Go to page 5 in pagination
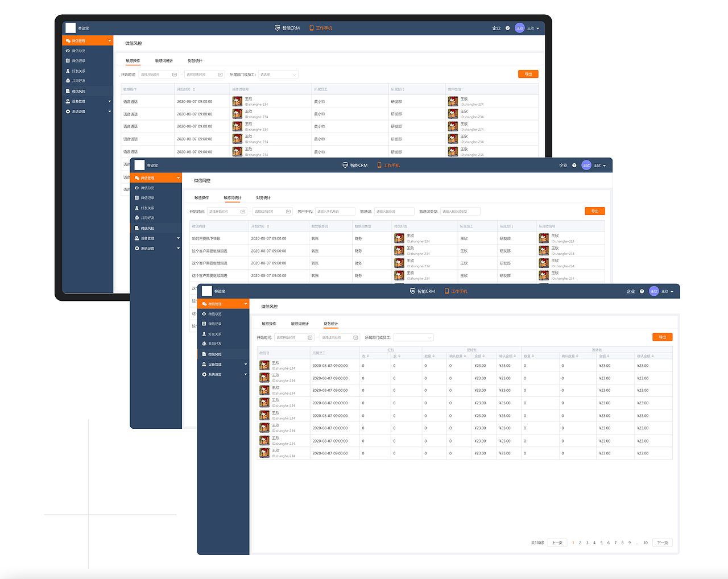 click(x=601, y=543)
